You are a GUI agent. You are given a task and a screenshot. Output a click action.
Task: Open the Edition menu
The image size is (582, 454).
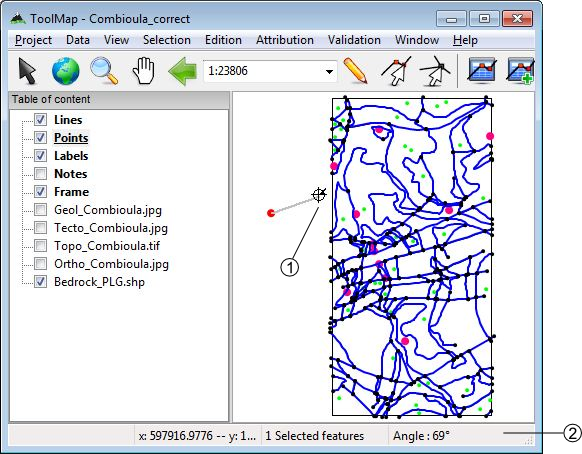point(223,40)
